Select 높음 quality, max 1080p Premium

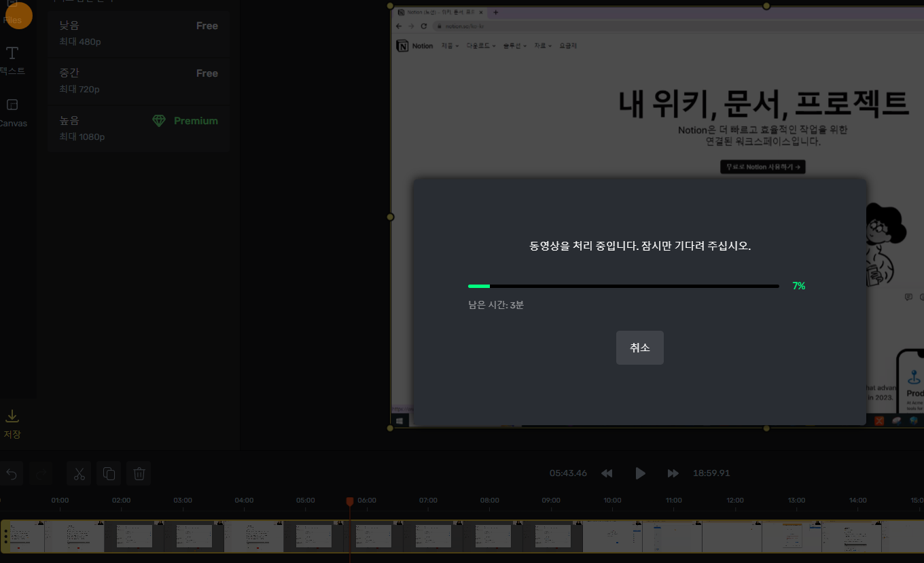pyautogui.click(x=139, y=128)
